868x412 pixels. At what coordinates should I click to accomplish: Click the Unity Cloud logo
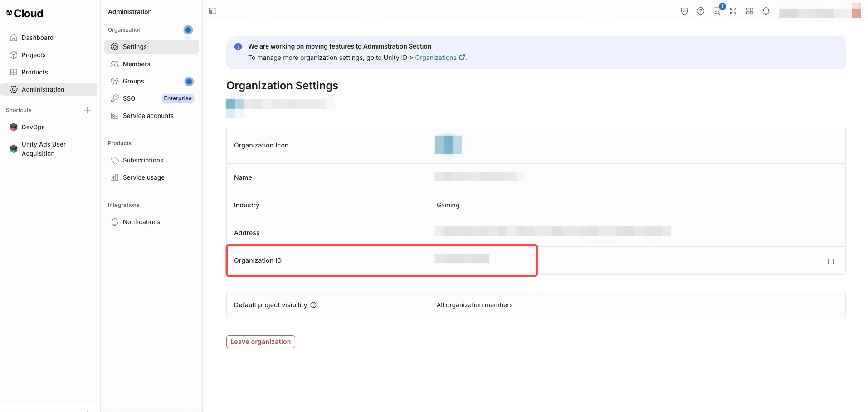coord(25,13)
